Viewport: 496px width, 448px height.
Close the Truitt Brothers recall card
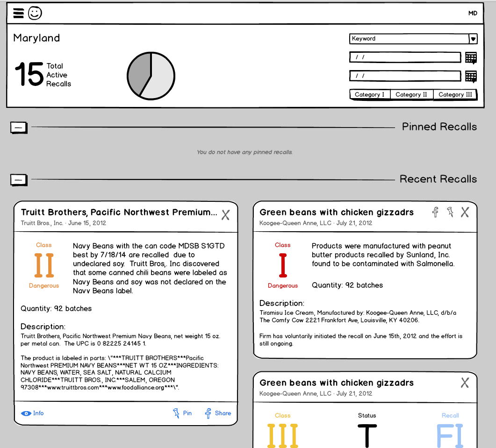225,215
